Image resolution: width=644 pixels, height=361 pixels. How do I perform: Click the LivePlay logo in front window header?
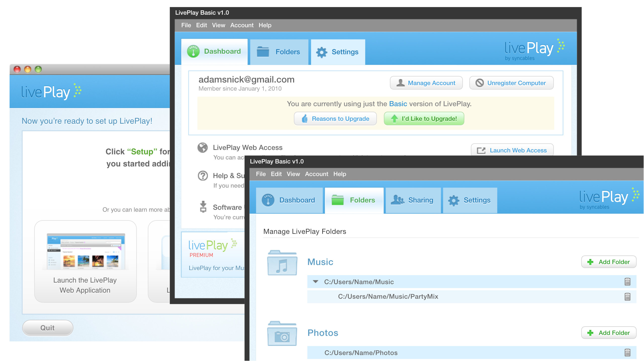(609, 199)
